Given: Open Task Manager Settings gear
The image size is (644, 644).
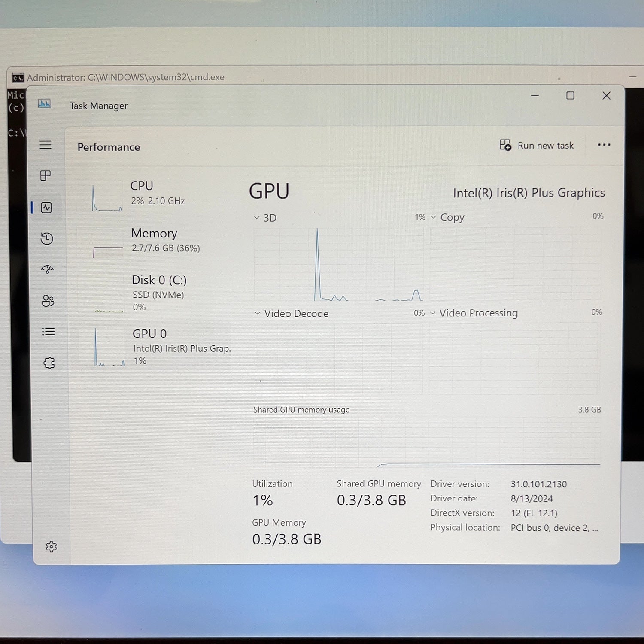Looking at the screenshot, I should [x=51, y=547].
